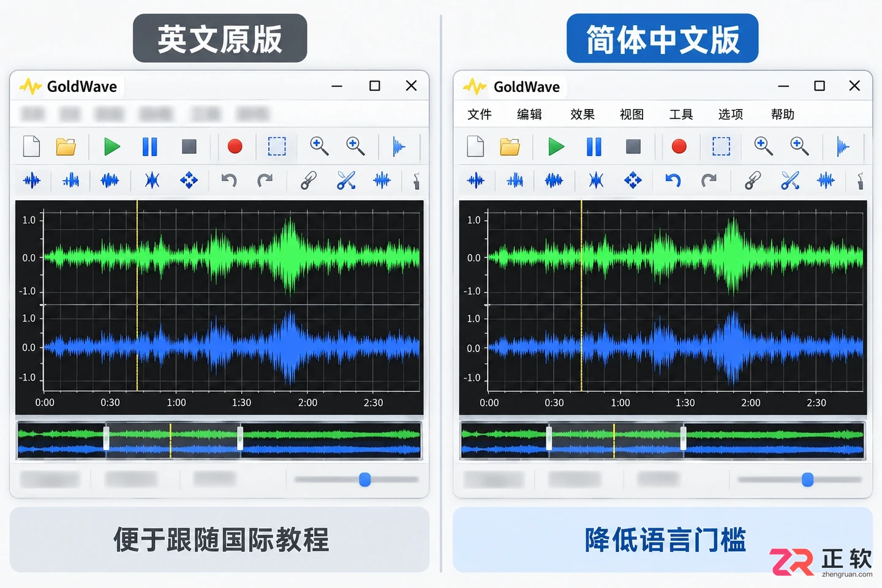This screenshot has height=588, width=882.
Task: Open 工具 menu in Chinese GoldWave window
Action: coord(681,115)
